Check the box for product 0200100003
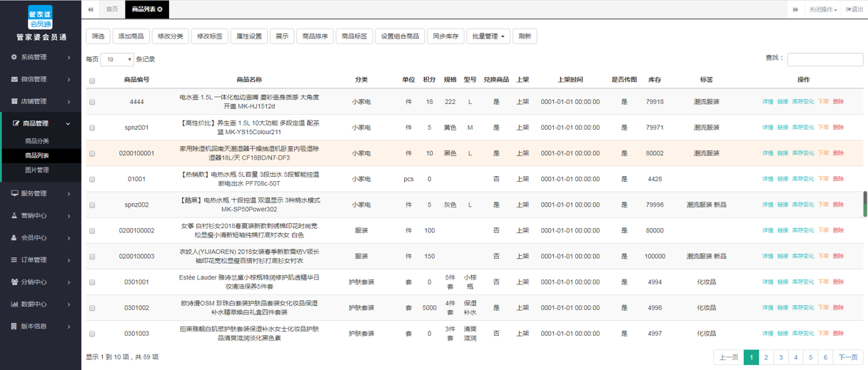868x370 pixels. [x=92, y=256]
